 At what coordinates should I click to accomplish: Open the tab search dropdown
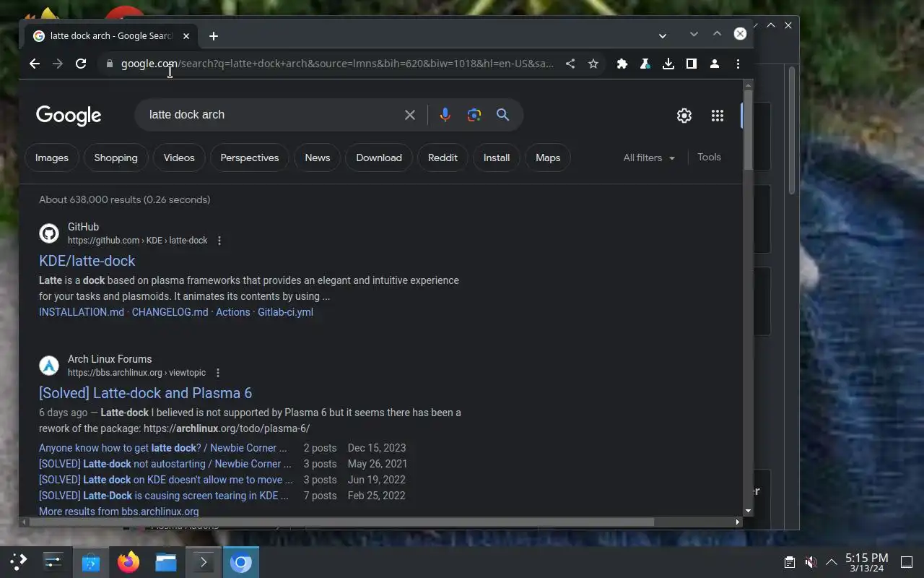(663, 35)
